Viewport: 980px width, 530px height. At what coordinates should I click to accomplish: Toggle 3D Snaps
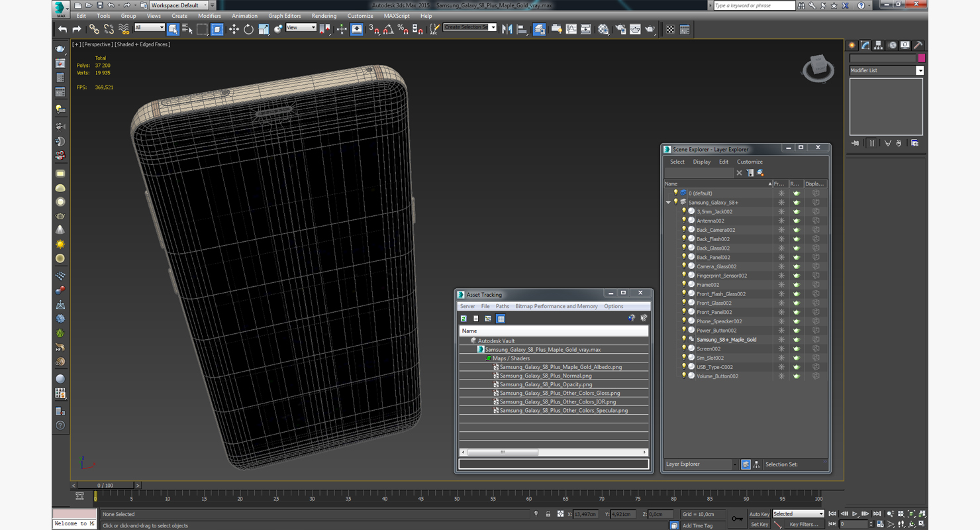pos(373,29)
